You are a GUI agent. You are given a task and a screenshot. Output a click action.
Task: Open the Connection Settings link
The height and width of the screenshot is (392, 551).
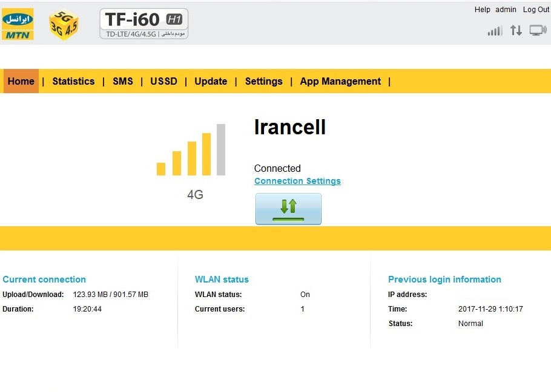tap(297, 181)
